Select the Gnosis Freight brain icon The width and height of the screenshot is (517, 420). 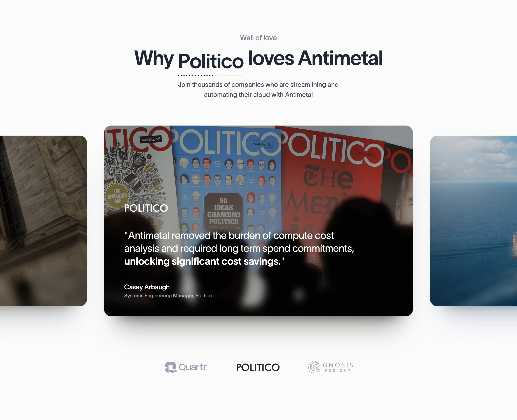click(x=314, y=367)
